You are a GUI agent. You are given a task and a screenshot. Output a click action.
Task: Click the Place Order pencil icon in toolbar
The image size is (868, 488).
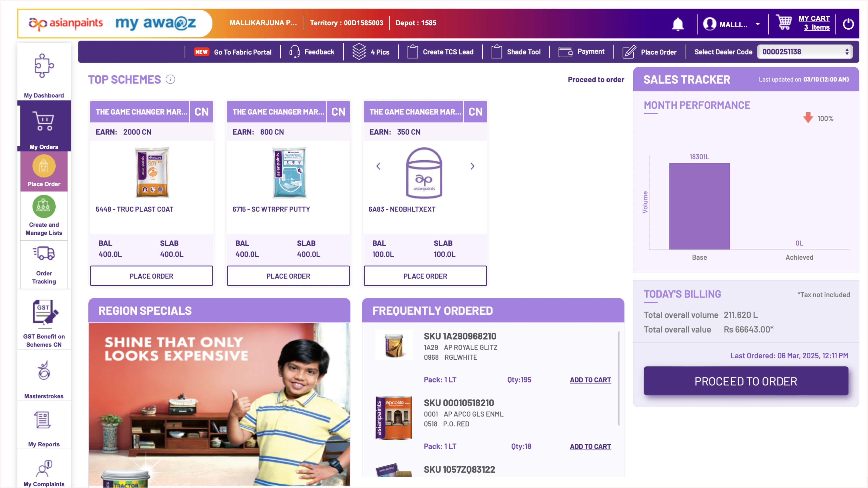[x=629, y=52]
